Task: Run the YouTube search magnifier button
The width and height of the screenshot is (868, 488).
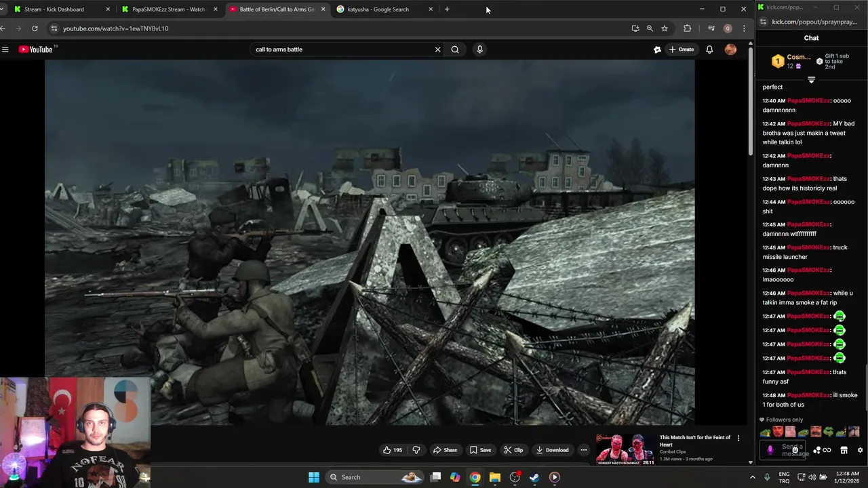Action: click(x=455, y=49)
